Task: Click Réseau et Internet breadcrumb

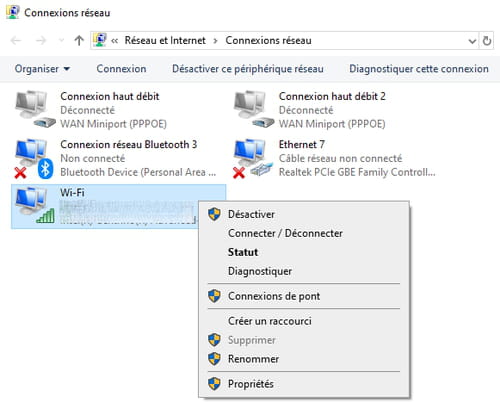Action: [x=165, y=40]
